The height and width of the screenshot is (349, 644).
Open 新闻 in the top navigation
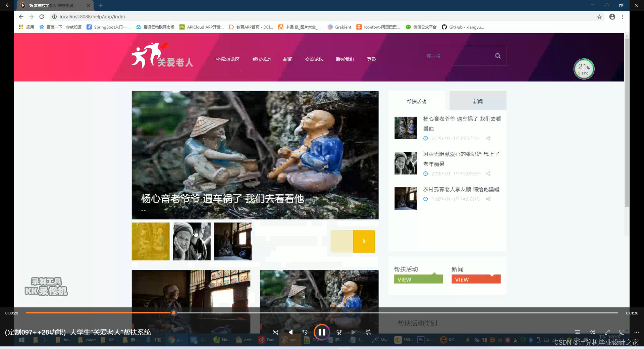288,59
